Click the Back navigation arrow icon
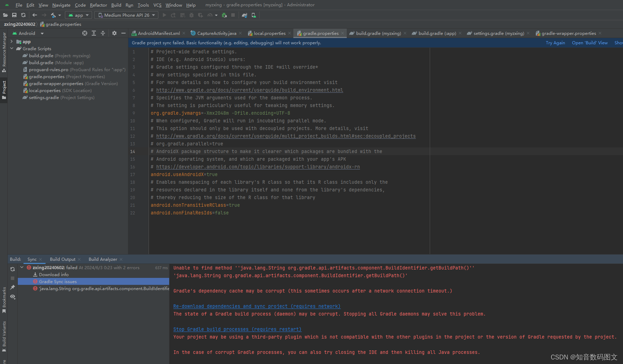 [35, 15]
